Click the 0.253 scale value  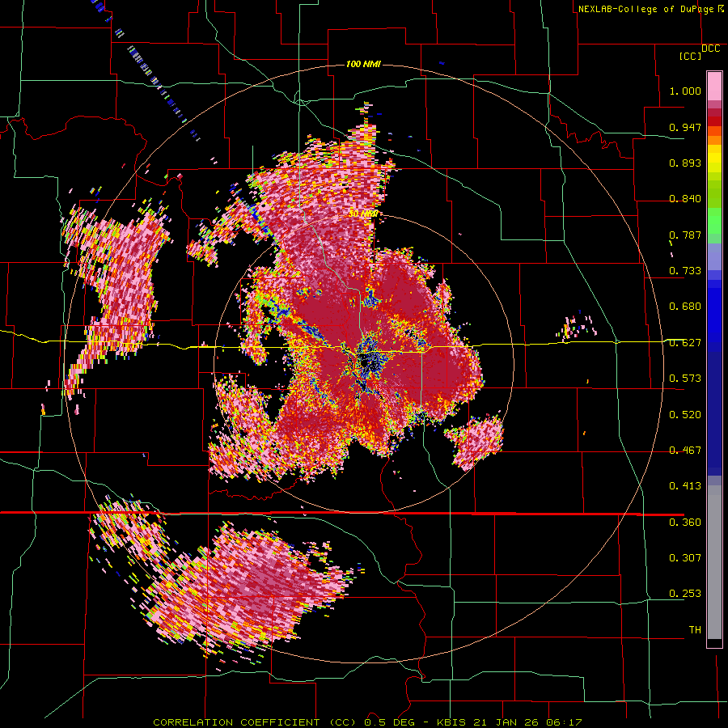685,594
